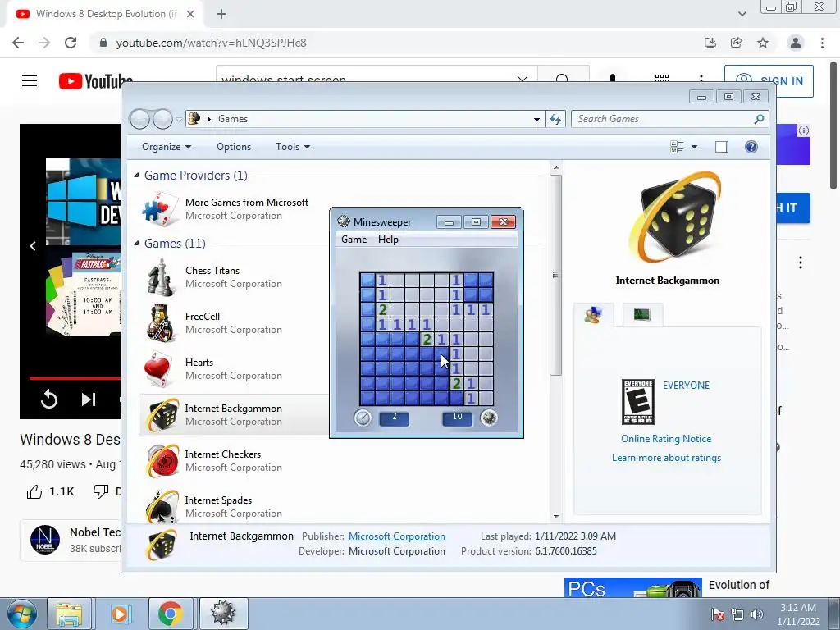Select the Internet Spades icon
Screen dimensions: 840x630
coord(162,506)
